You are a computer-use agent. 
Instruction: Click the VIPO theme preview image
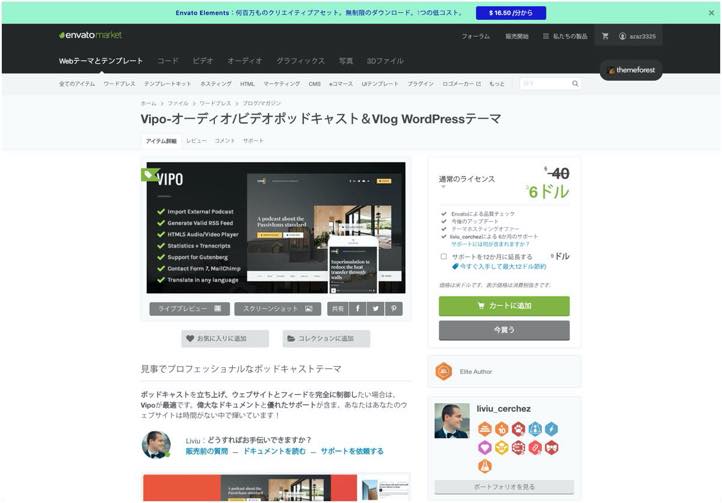(x=276, y=228)
